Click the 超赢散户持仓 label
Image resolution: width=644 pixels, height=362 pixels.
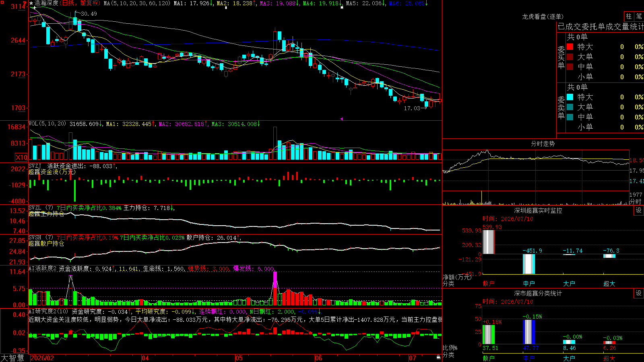46,243
